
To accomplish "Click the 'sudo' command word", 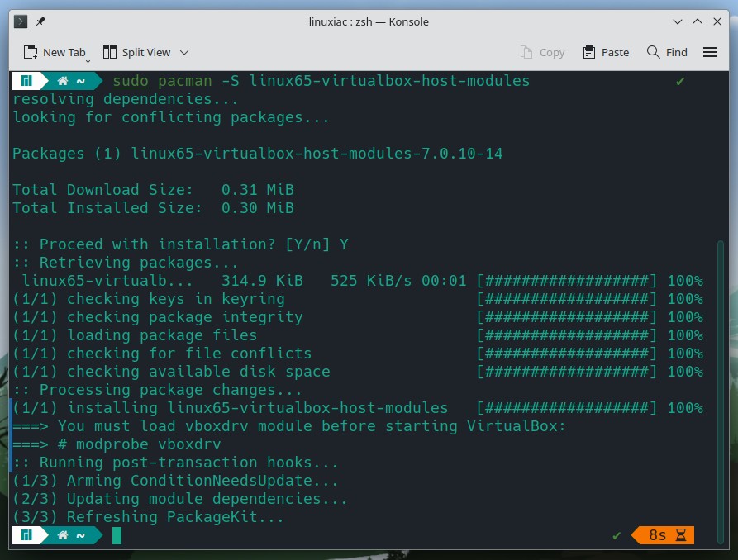I will click(x=131, y=81).
